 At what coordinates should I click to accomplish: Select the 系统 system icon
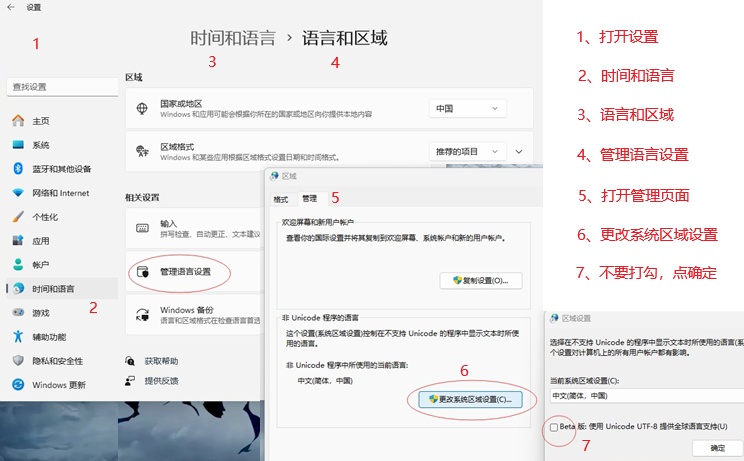[x=18, y=145]
